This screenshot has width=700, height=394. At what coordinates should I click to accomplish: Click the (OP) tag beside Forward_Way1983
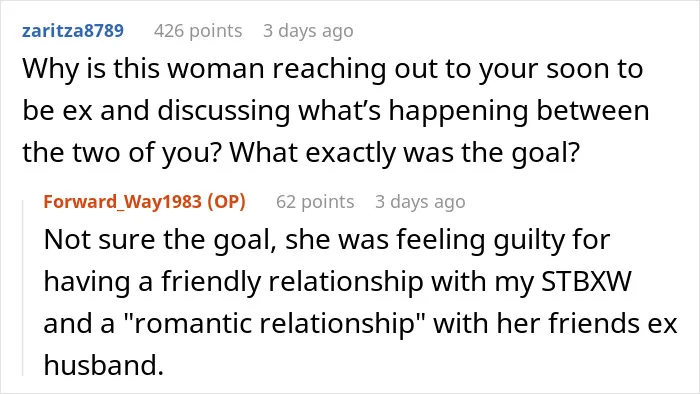[226, 202]
